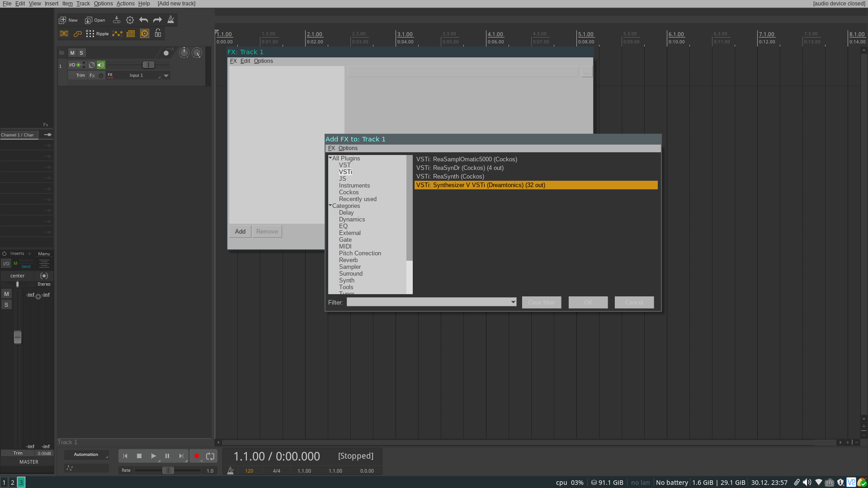Open Track 1 input dropdown arrow
The width and height of the screenshot is (868, 488).
click(166, 76)
